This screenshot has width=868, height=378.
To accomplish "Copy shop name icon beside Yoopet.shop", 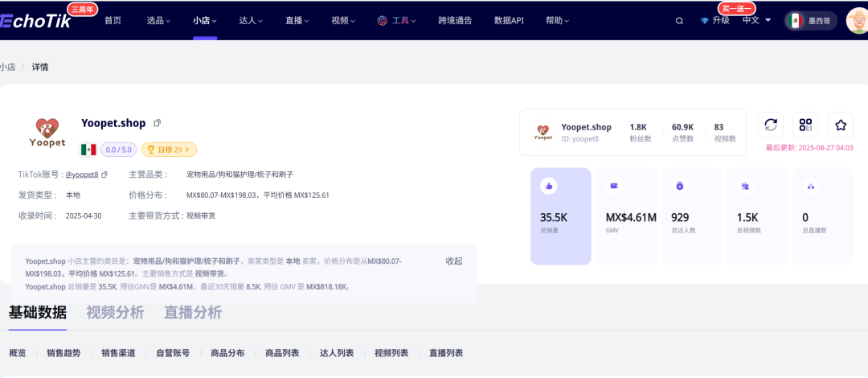I will point(158,123).
